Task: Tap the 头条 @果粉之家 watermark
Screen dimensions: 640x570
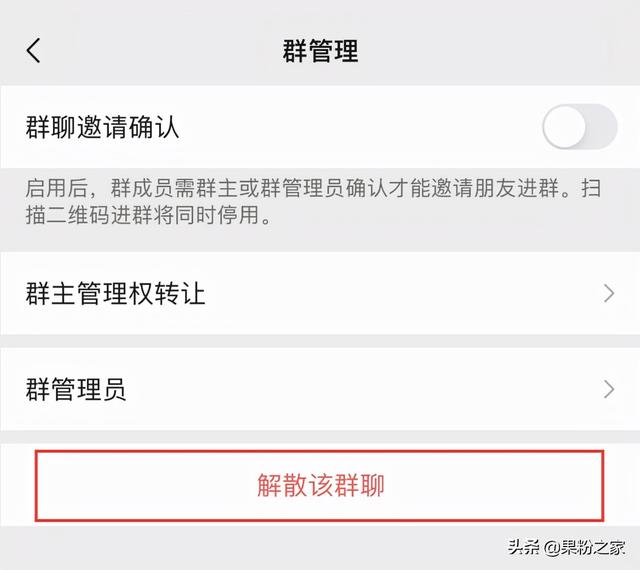Action: point(567,547)
